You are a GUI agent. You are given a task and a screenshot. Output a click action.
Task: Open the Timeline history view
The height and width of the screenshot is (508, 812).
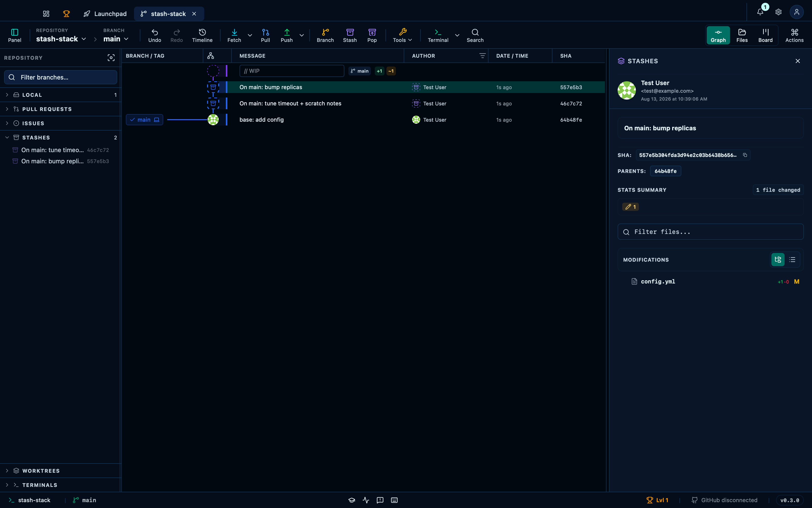202,35
